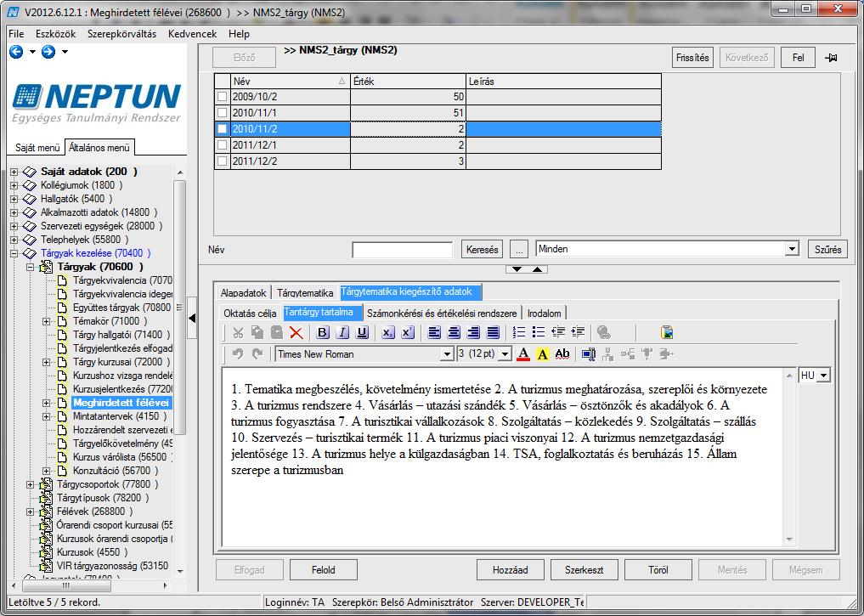Collapse the Tárgyak kezelése tree node
The height and width of the screenshot is (616, 864).
pos(14,253)
